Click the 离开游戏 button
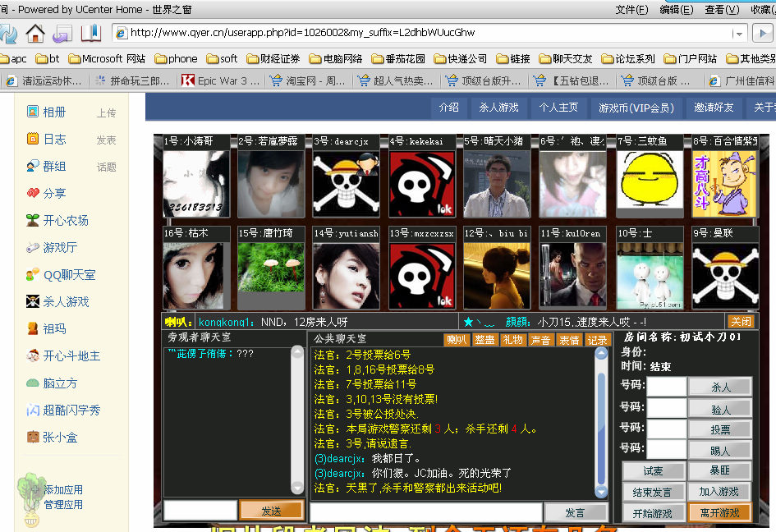Image resolution: width=776 pixels, height=532 pixels. 719,513
